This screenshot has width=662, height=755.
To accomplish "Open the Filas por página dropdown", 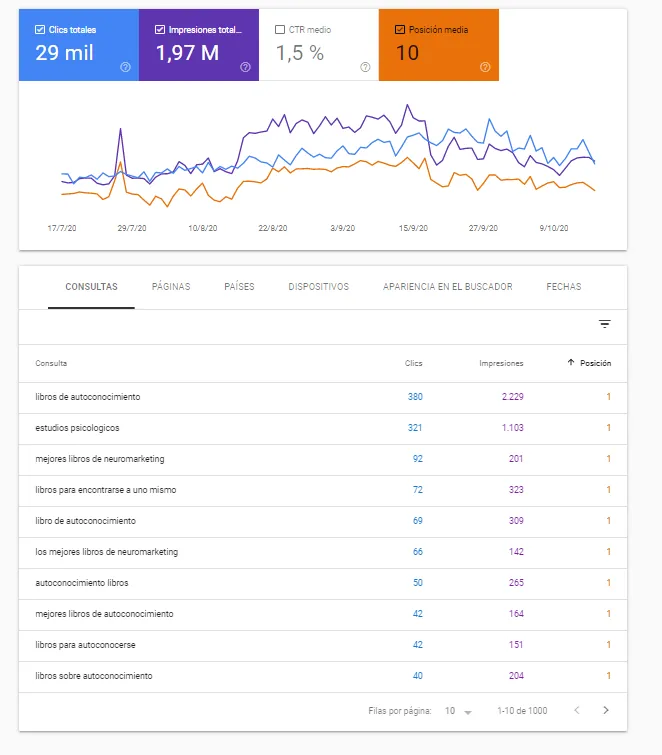I will [458, 711].
